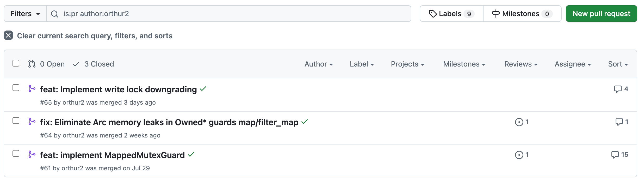Image resolution: width=644 pixels, height=180 pixels.
Task: Click the merged icon beside write lock downgrading
Action: pos(32,89)
